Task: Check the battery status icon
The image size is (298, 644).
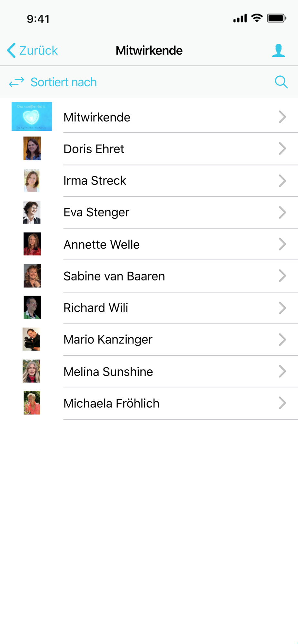Action: [x=277, y=18]
